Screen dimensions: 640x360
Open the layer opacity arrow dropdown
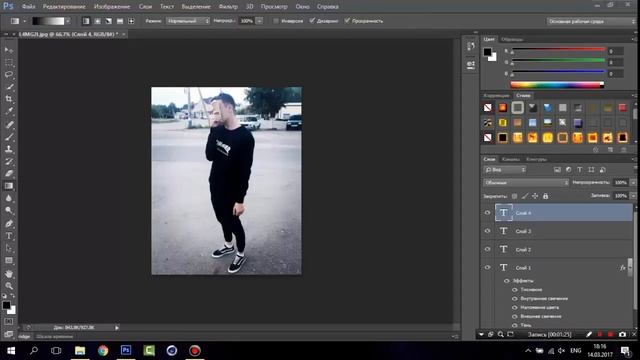(633, 183)
